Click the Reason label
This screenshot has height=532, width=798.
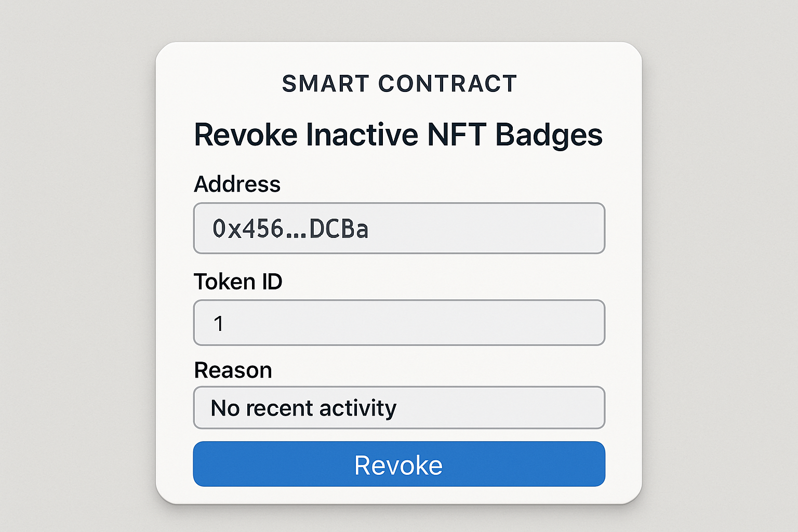(x=233, y=370)
